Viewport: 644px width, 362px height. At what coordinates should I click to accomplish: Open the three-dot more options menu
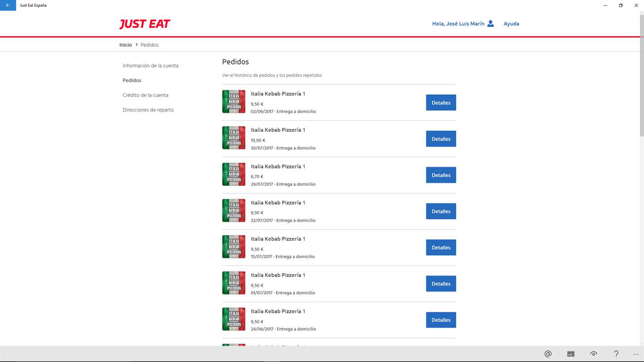tap(636, 354)
